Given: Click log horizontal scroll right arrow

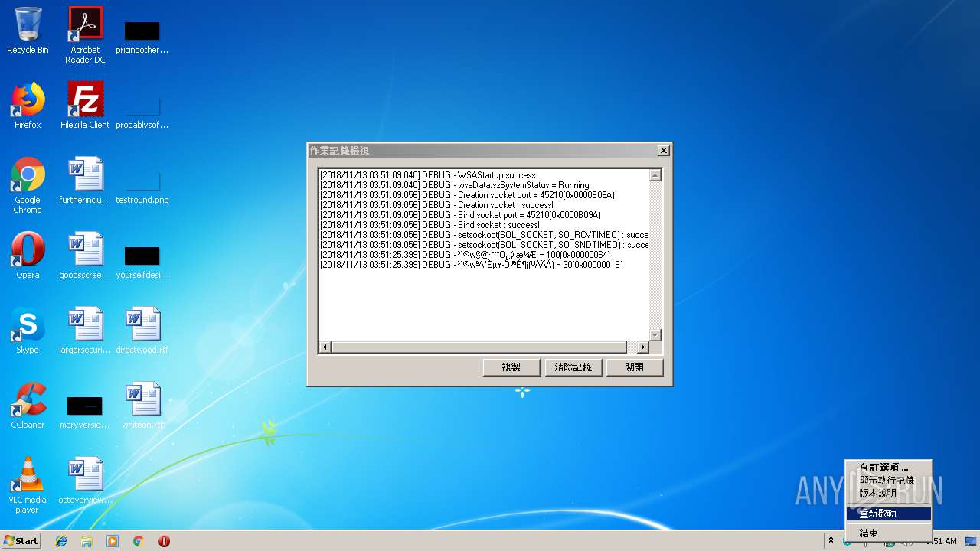Looking at the screenshot, I should [642, 347].
